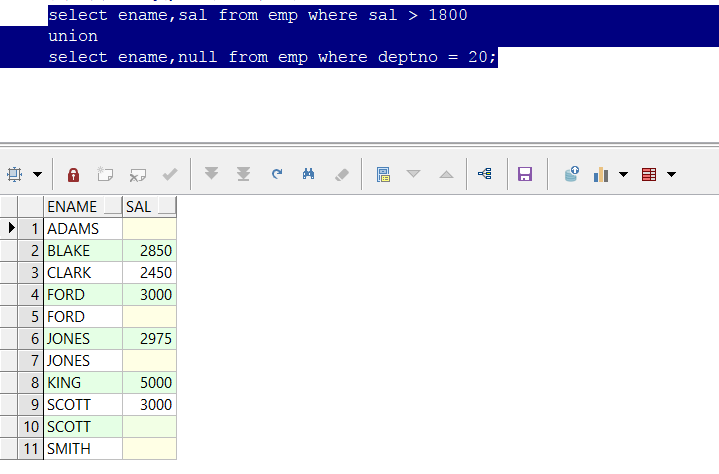Image resolution: width=719 pixels, height=474 pixels.
Task: Click the small sort button in ENAME header
Action: [113, 206]
